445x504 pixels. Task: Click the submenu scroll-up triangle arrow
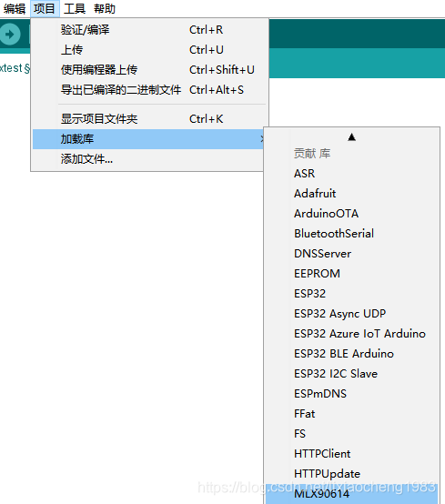click(x=352, y=137)
